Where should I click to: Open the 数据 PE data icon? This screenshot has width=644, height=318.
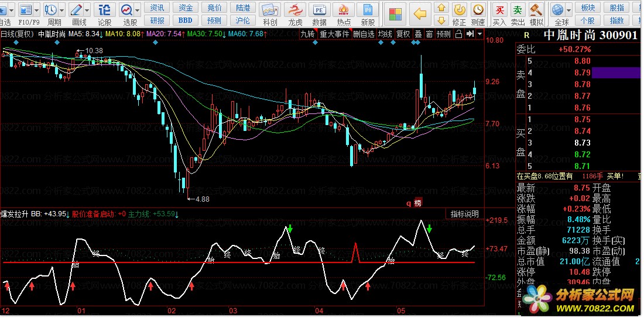coord(319,10)
